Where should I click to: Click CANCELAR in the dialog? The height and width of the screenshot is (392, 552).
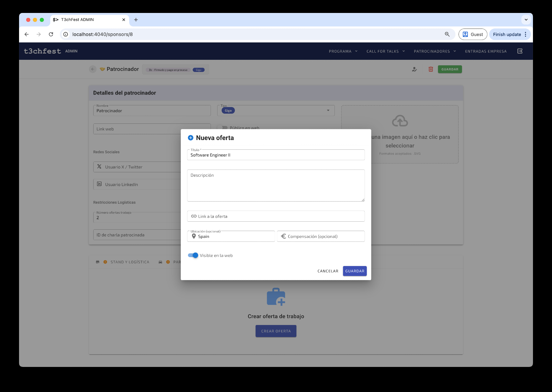(x=328, y=271)
